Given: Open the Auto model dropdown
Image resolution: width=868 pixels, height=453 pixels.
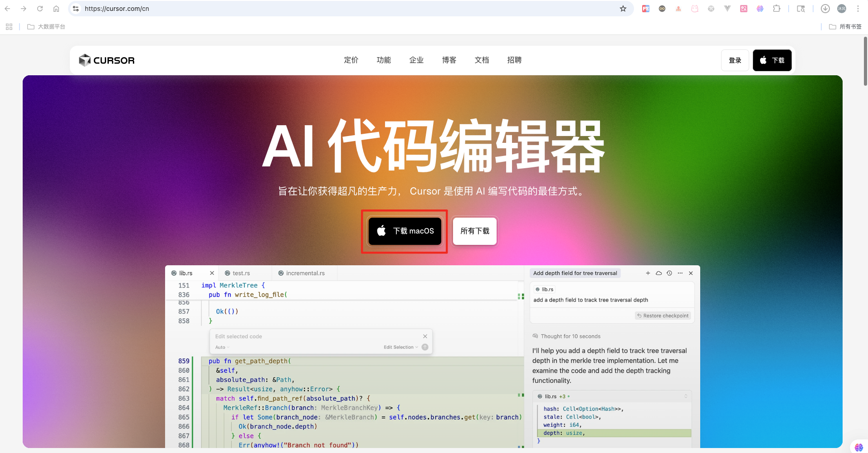Looking at the screenshot, I should pos(222,347).
